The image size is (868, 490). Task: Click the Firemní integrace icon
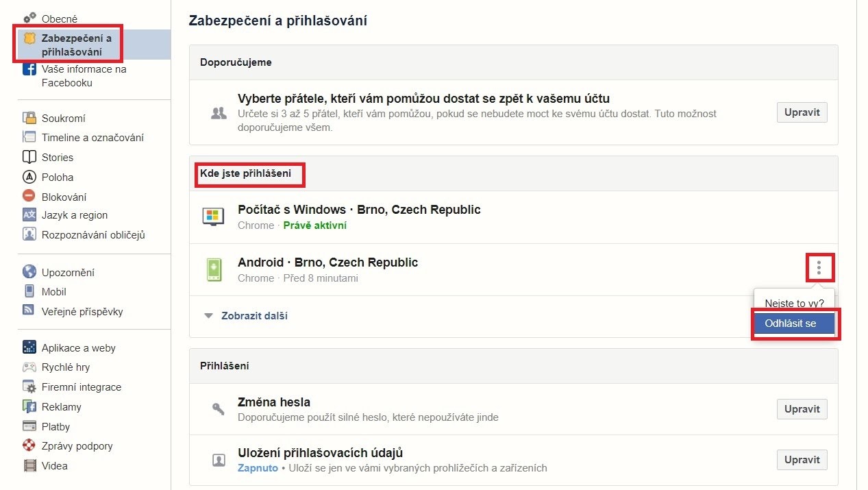point(29,387)
